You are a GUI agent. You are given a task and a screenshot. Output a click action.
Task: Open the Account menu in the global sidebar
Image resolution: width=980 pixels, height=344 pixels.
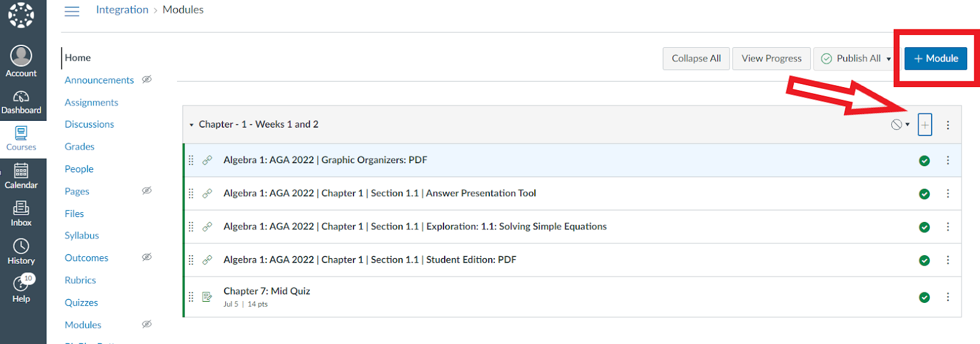click(21, 61)
